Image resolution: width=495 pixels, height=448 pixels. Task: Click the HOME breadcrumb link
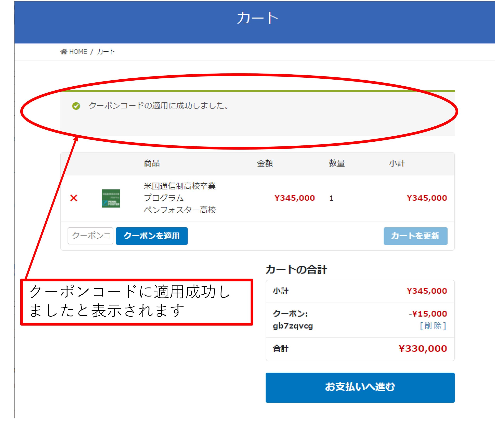(x=78, y=52)
